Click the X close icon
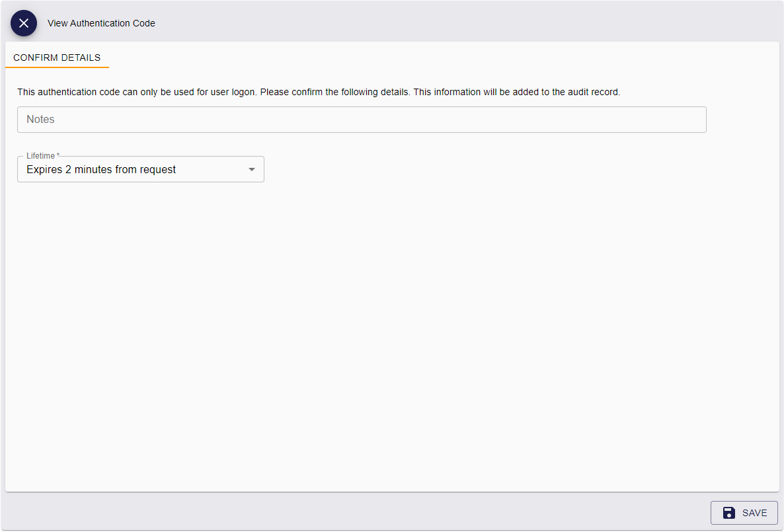Image resolution: width=784 pixels, height=532 pixels. click(24, 23)
